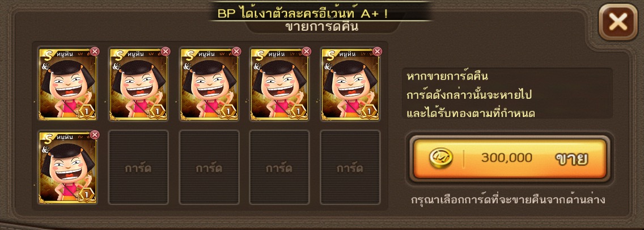The width and height of the screenshot is (644, 230).
Task: Close the card resale dialog
Action: [618, 22]
